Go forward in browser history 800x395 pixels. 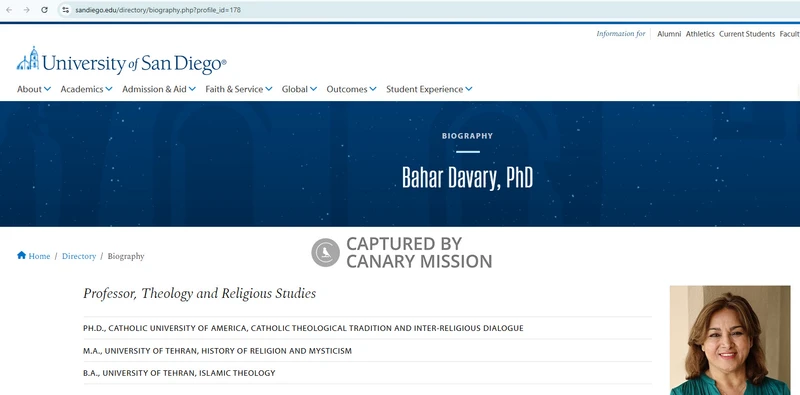(x=27, y=10)
